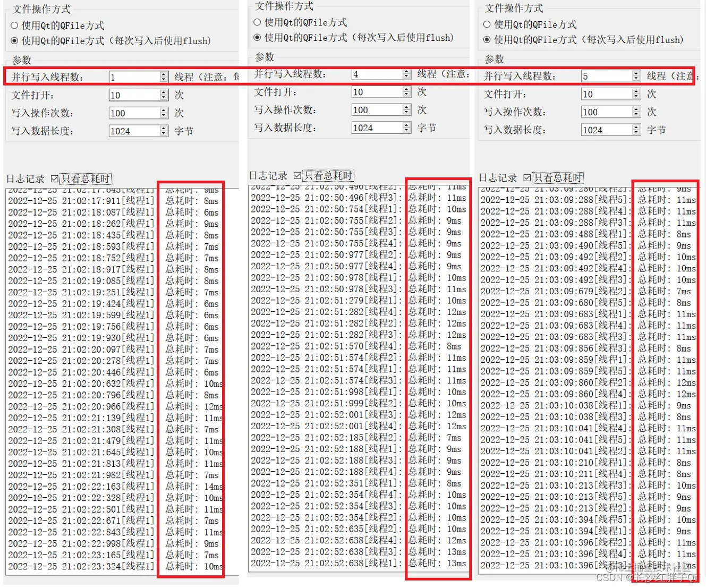The width and height of the screenshot is (706, 588).
Task: Select log row 21:03:10:210[线程1]
Action: click(586, 463)
